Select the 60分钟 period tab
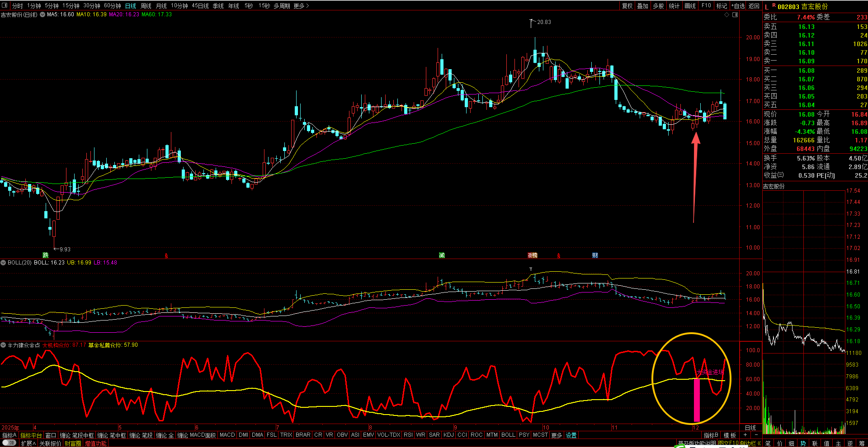 tap(113, 6)
